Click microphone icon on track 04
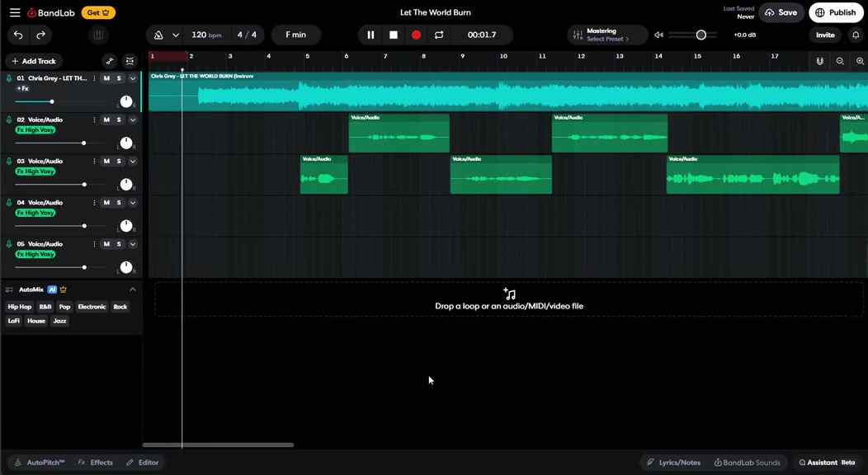The width and height of the screenshot is (868, 475). [9, 202]
